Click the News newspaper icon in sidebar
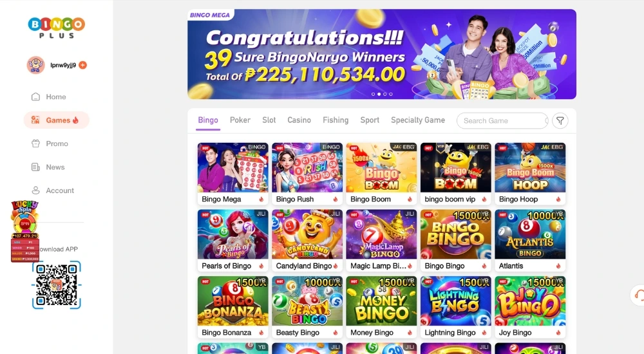644x354 pixels. click(x=35, y=167)
